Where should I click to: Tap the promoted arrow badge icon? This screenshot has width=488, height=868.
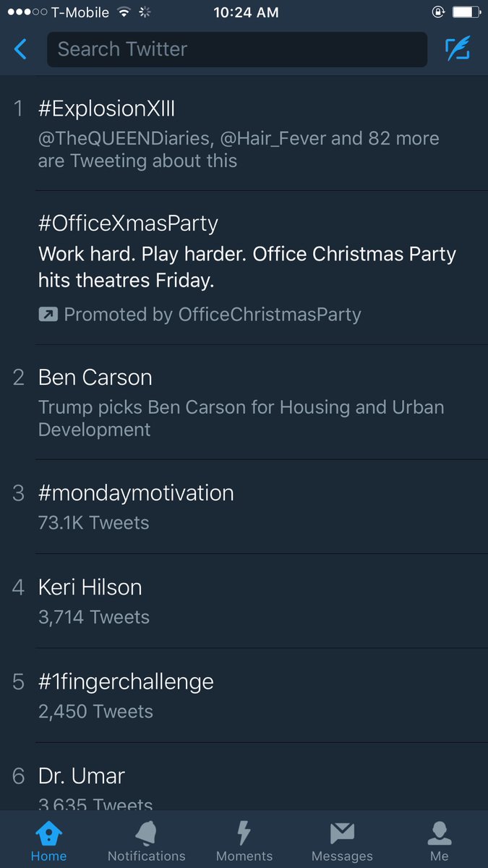pos(48,315)
